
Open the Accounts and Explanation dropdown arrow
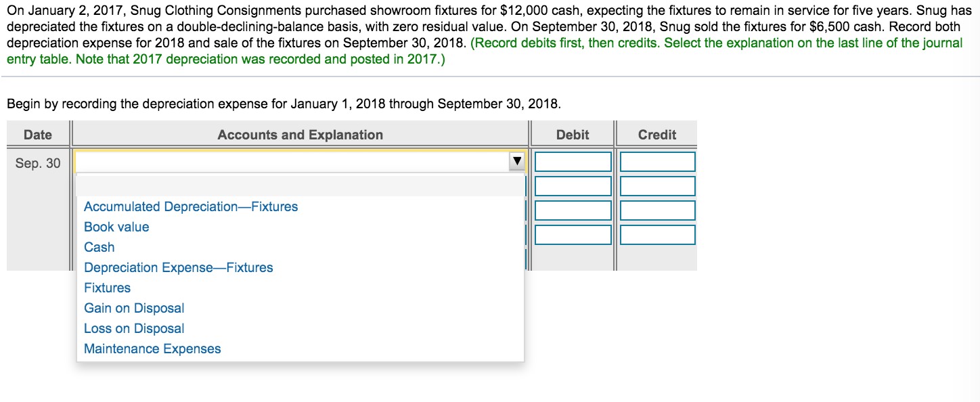tap(517, 161)
